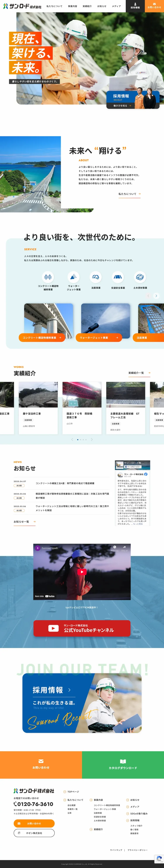Click the works slider previous chevron

coord(72,439)
